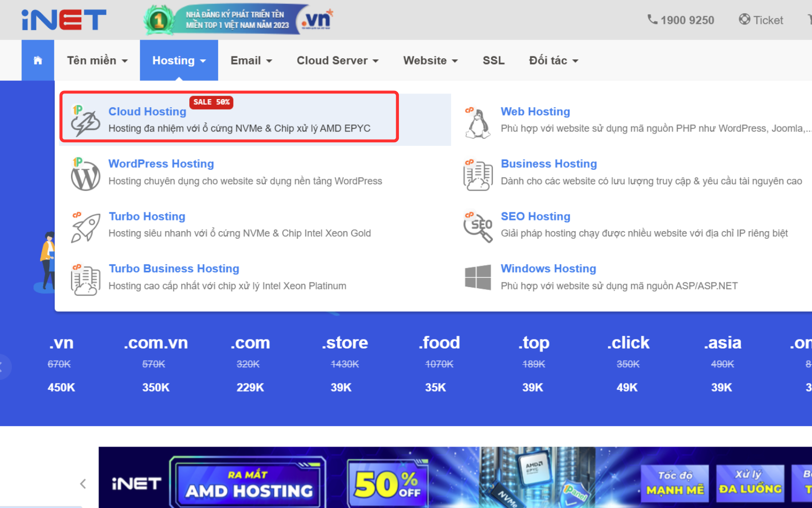Screen dimensions: 812x508
Task: Click Windows Hosting ASP/ASP.NET description
Action: [619, 286]
